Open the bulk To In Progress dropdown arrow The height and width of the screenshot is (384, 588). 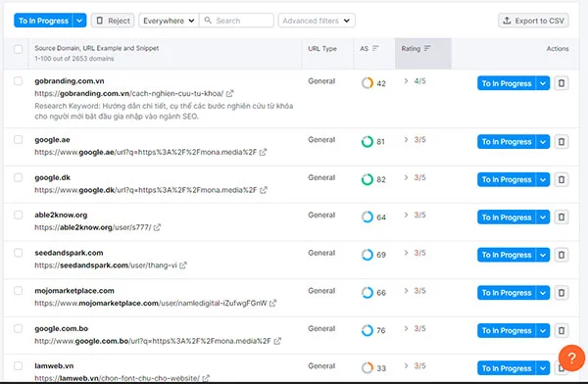tap(79, 21)
